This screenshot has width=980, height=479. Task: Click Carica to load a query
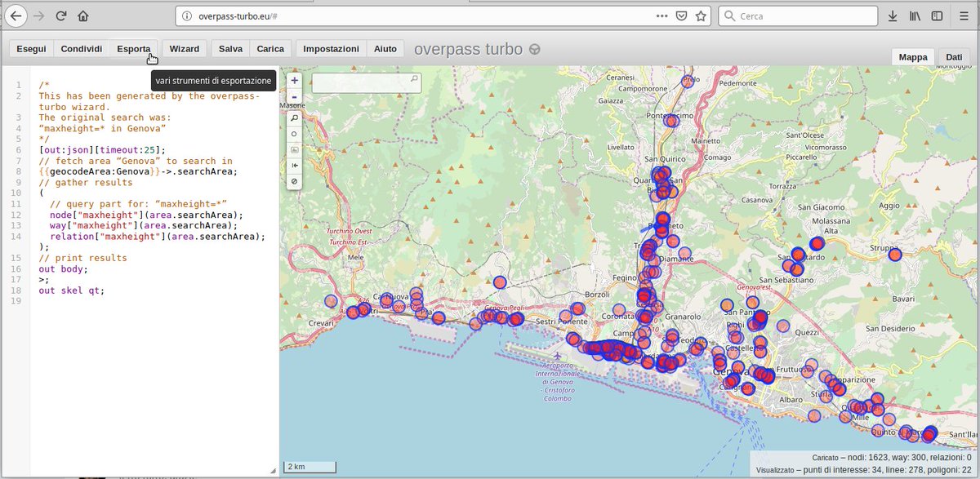(270, 49)
